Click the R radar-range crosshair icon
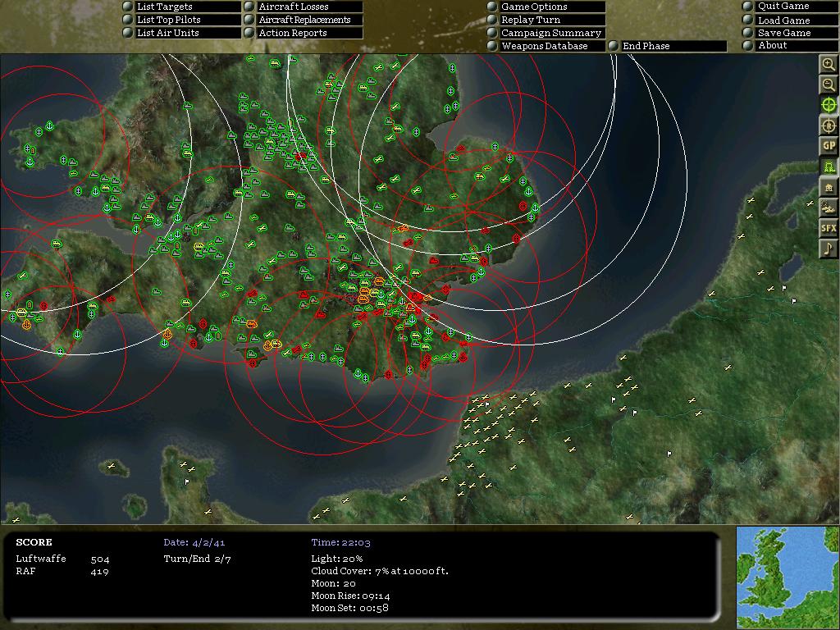Image resolution: width=840 pixels, height=630 pixels. [x=829, y=126]
